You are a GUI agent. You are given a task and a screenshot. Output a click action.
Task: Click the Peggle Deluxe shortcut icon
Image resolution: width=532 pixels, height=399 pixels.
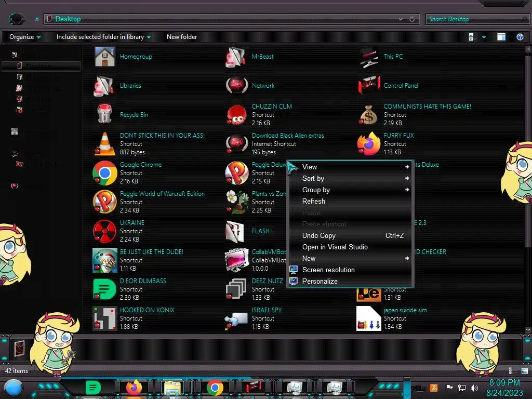click(236, 173)
